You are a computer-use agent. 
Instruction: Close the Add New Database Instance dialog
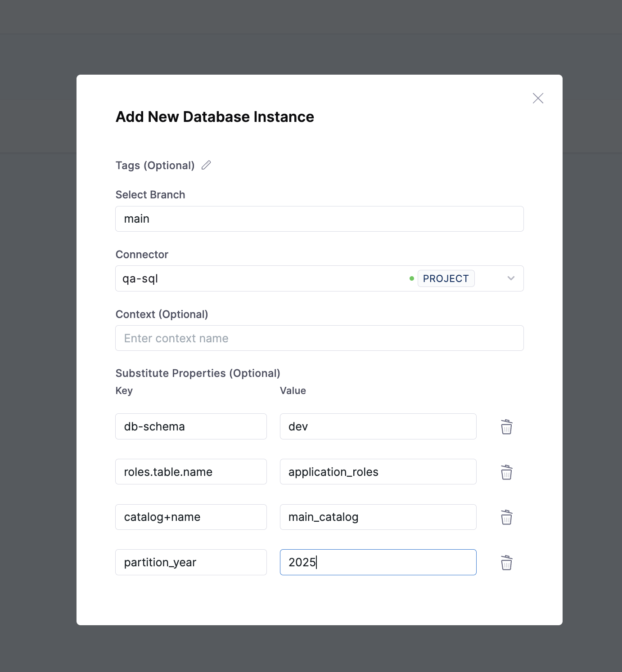click(x=538, y=98)
